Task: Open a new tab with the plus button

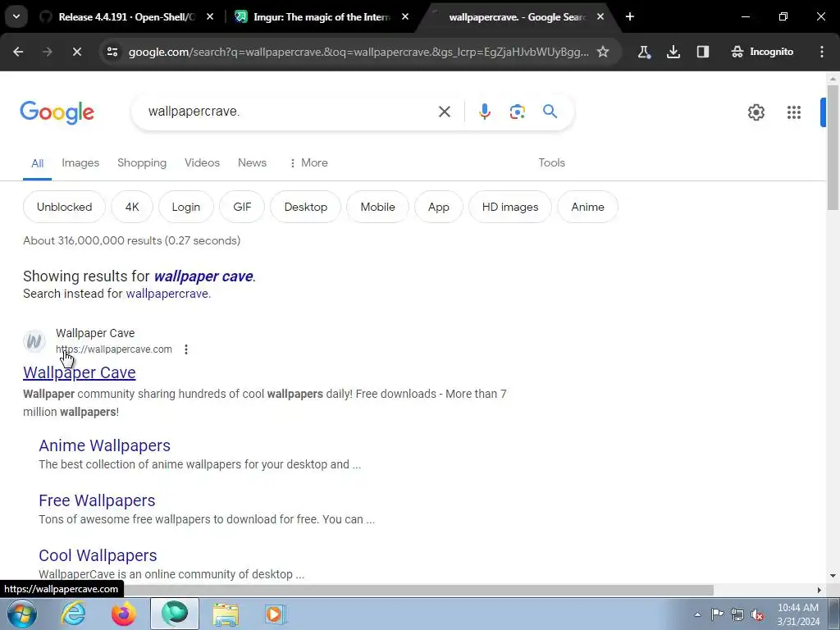Action: (630, 17)
